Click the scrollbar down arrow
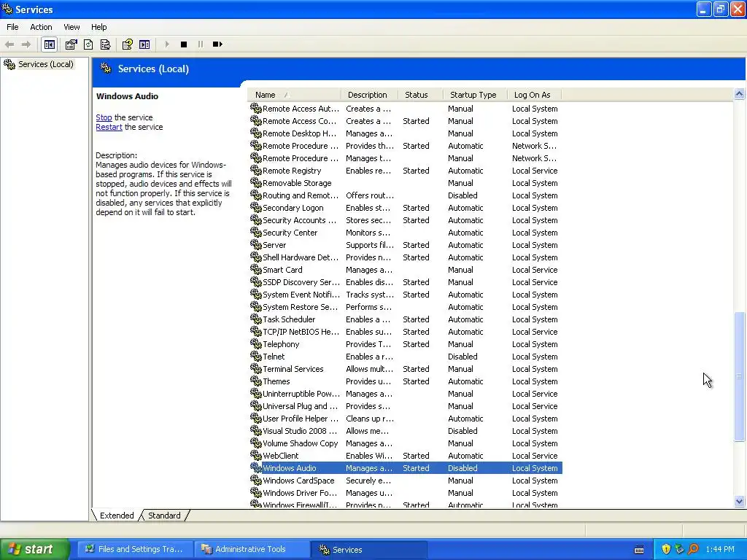Image resolution: width=747 pixels, height=560 pixels. pos(740,501)
